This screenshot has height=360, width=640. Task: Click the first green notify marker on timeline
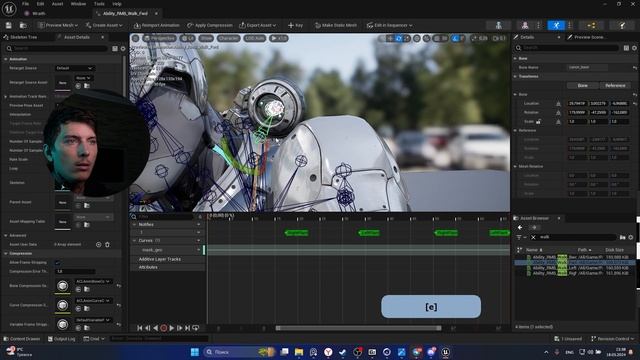pyautogui.click(x=296, y=233)
